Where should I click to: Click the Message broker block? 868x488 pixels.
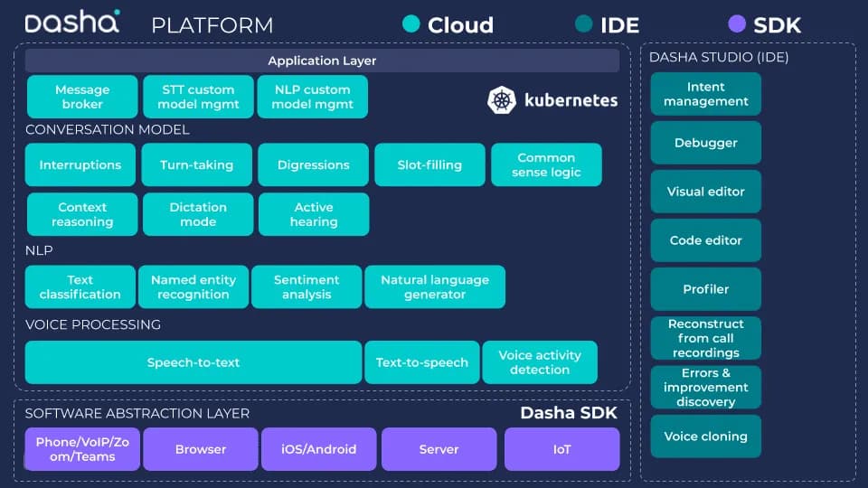pos(82,97)
